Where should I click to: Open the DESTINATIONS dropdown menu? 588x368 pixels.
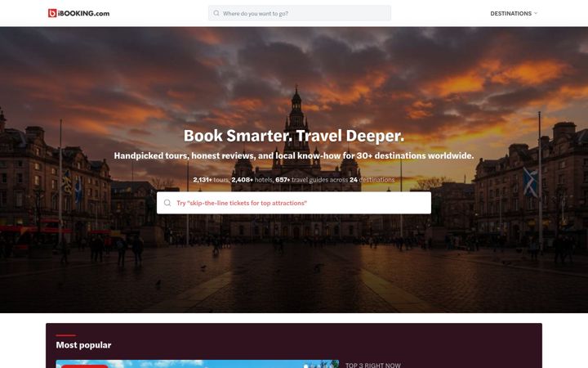514,14
